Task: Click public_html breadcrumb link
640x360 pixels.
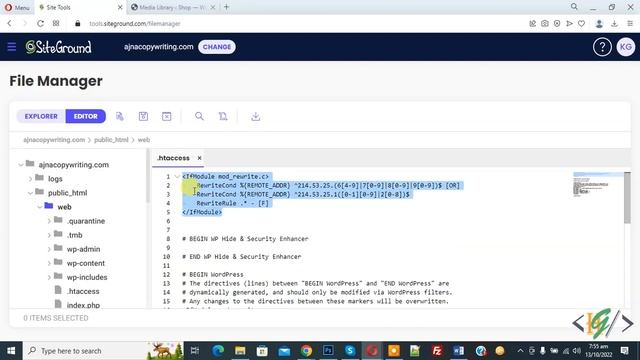Action: 111,140
